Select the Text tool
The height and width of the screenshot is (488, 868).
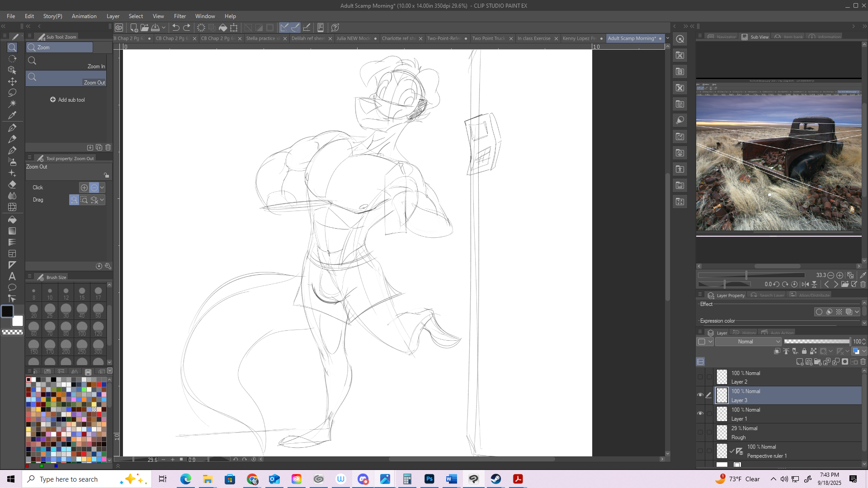[12, 276]
